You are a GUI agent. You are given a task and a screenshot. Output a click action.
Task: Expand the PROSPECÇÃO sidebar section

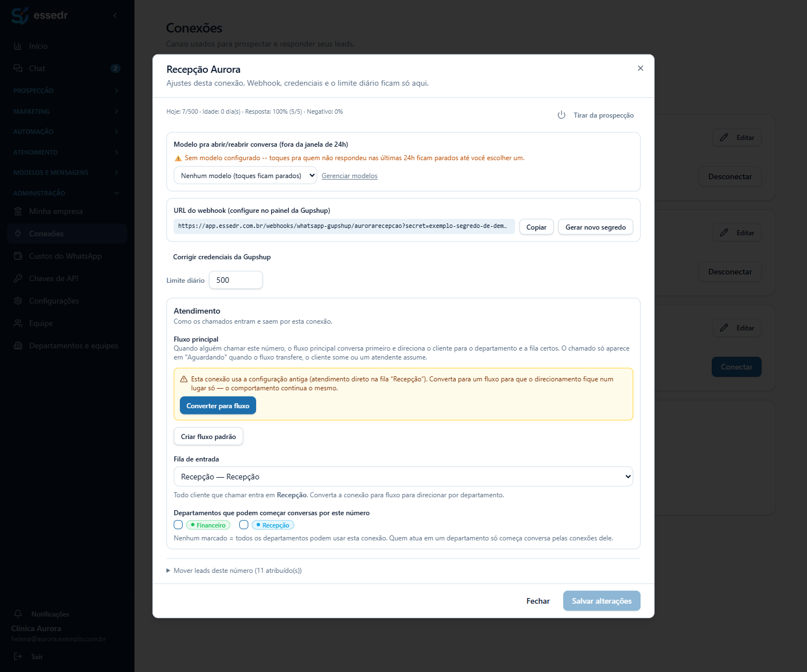point(67,91)
